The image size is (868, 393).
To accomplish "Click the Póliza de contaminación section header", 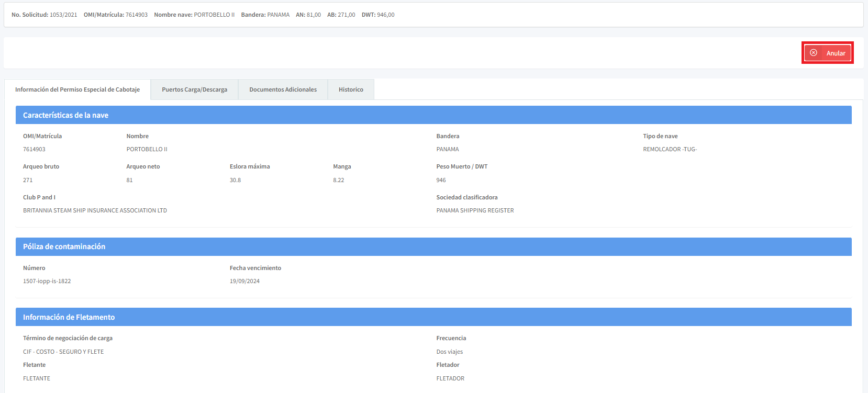I will pyautogui.click(x=64, y=246).
